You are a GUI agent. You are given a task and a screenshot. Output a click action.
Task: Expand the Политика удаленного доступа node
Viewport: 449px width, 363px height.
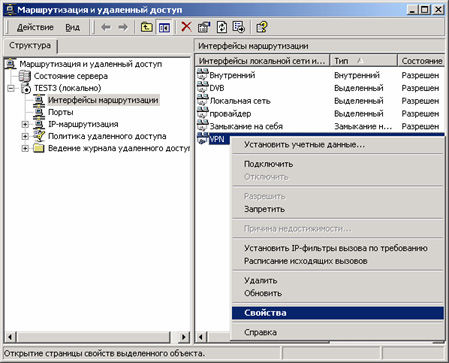25,136
